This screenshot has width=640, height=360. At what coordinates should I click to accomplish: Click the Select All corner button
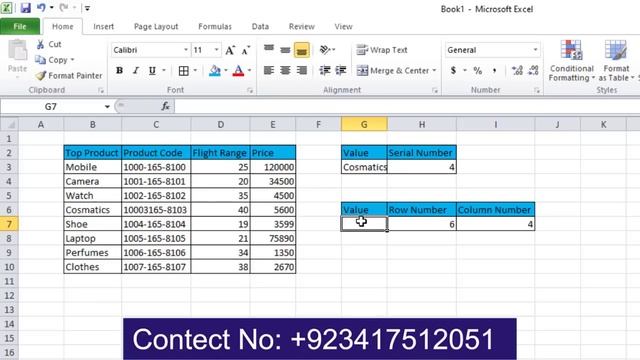(x=9, y=124)
